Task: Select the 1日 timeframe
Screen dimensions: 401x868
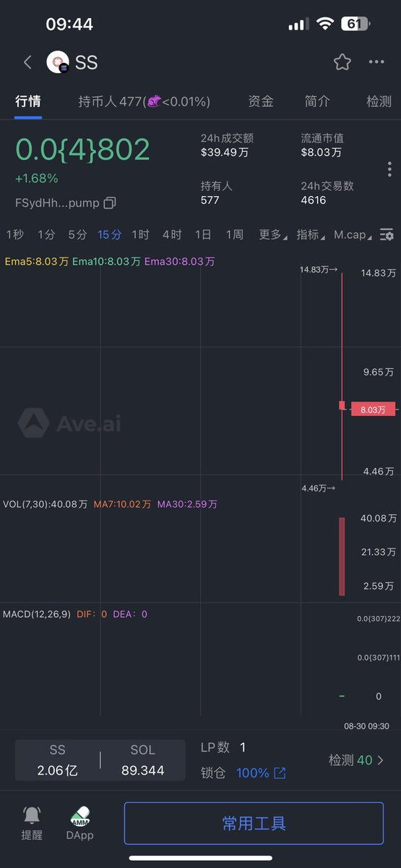Action: pos(203,234)
